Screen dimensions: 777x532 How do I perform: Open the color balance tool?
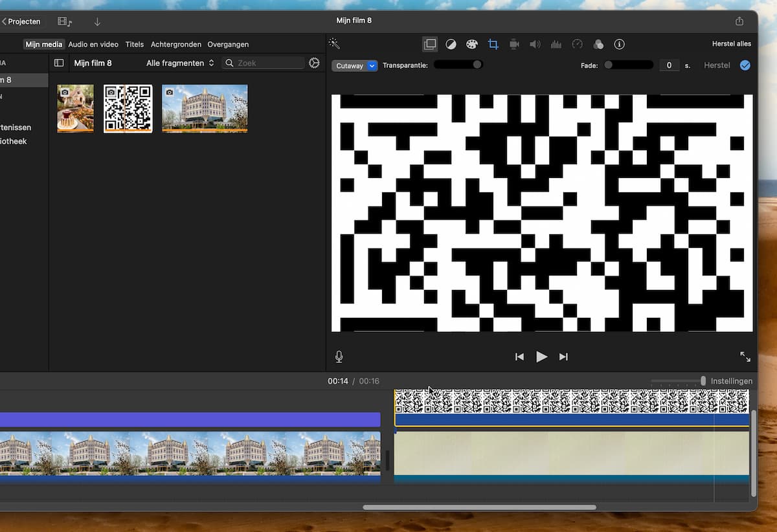(451, 44)
